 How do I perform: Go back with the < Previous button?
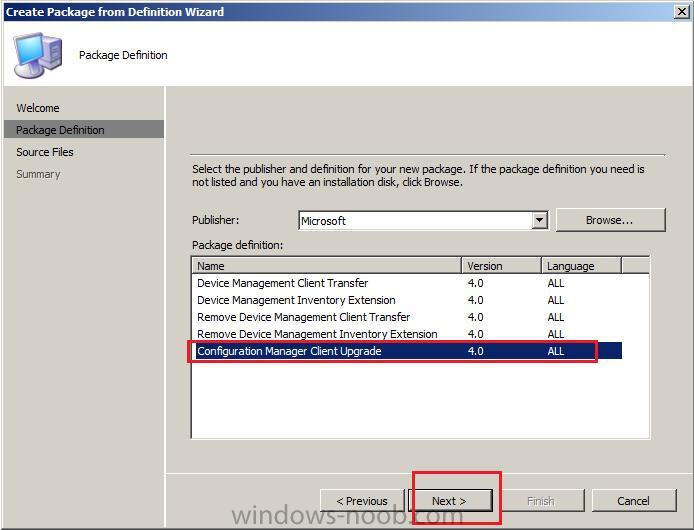click(x=362, y=501)
